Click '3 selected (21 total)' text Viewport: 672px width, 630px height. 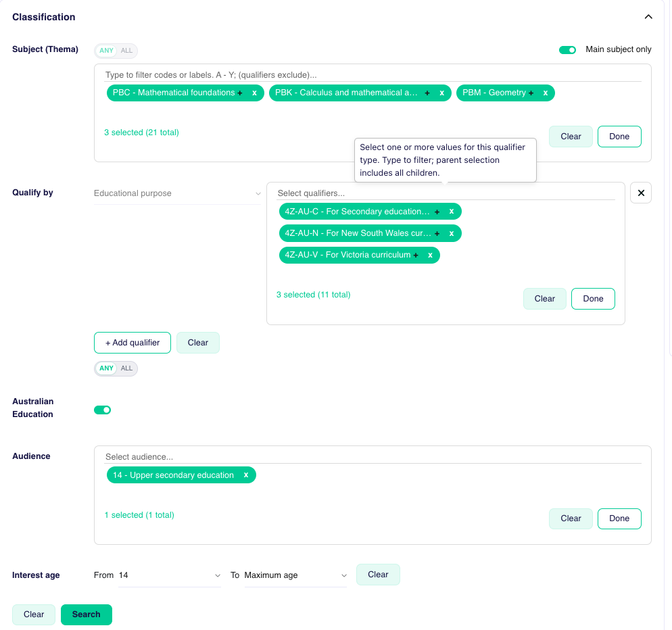click(141, 132)
